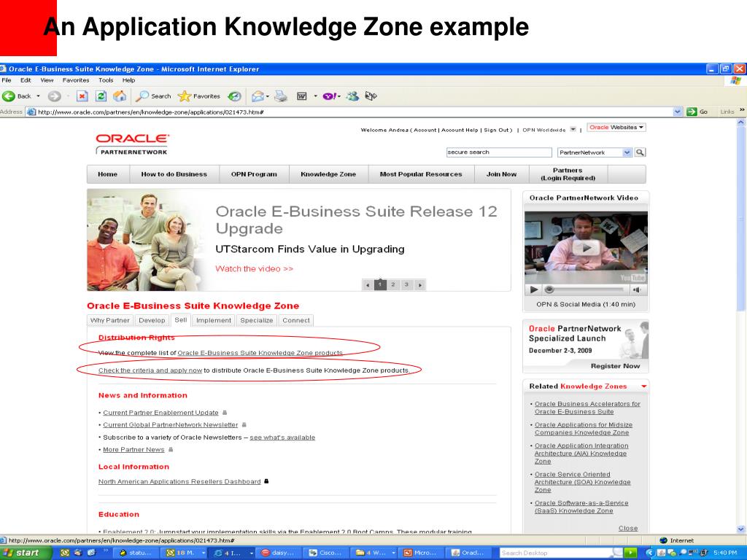
Task: Collapse the Related Knowledge Zones arrow
Action: (644, 386)
